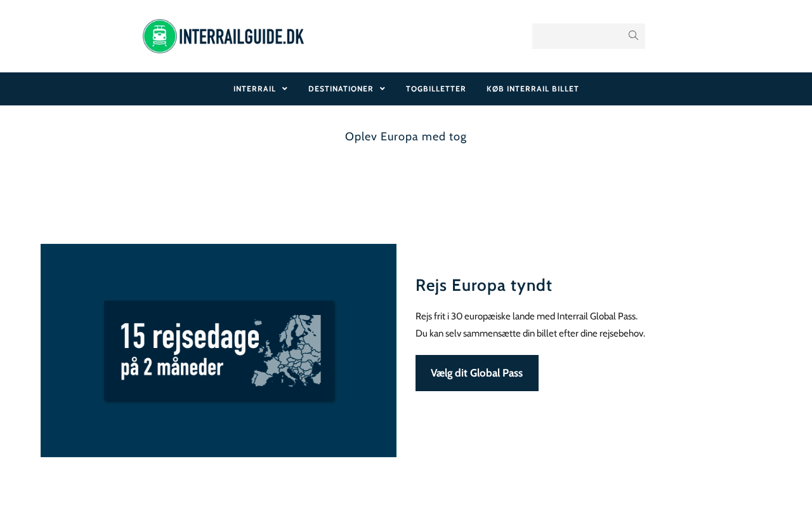
Task: Click the Interrailguide.dk train logo
Action: 223,36
